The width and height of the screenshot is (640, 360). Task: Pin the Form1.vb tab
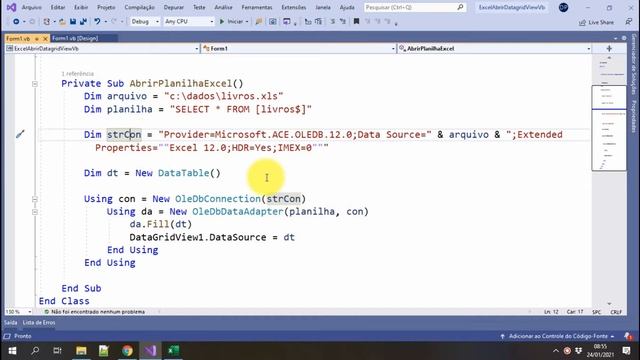[37, 38]
